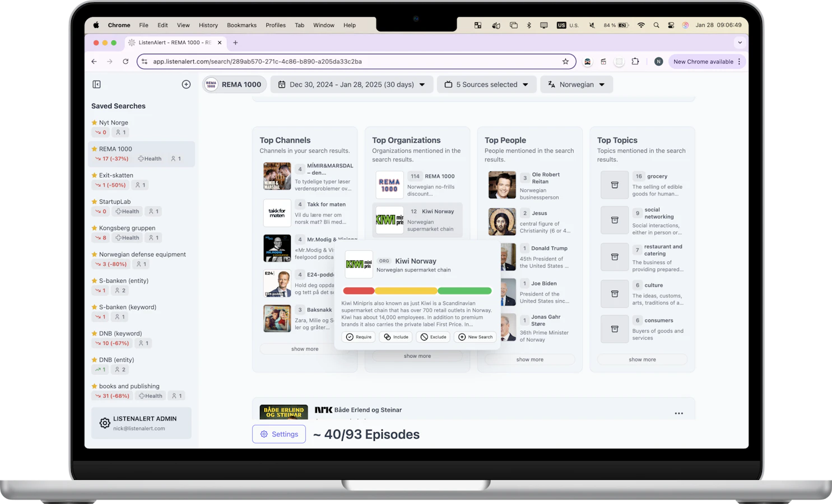832x504 pixels.
Task: Expand Top People with show more
Action: coord(530,360)
